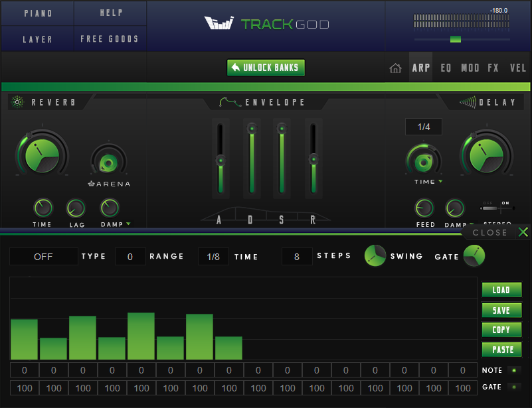Click the ADSR envelope shape diagram

click(266, 215)
